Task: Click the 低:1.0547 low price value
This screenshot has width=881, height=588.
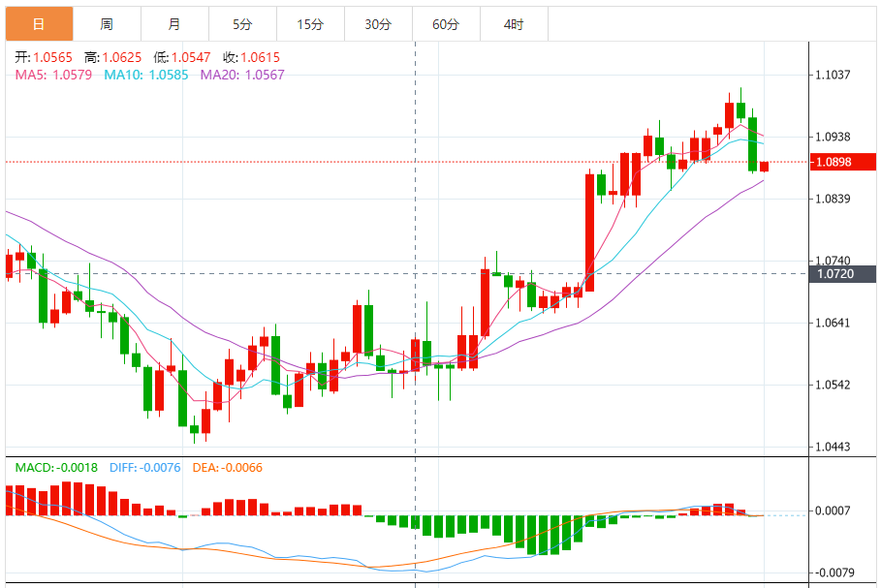Action: point(182,57)
